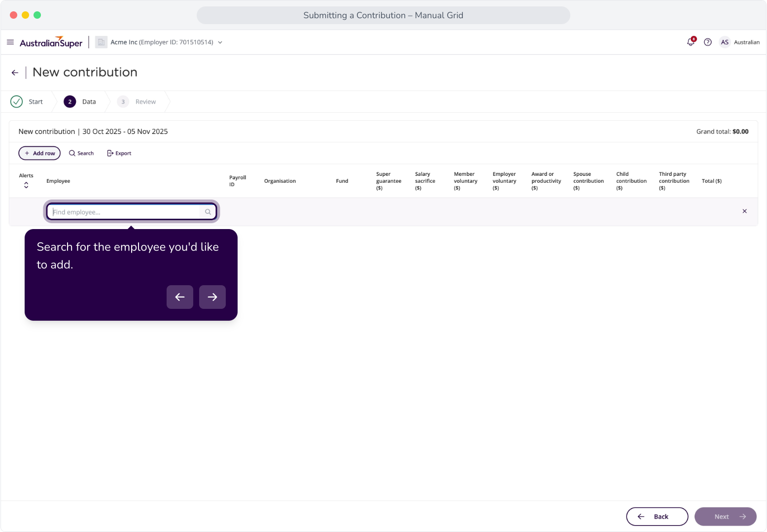The image size is (767, 532).
Task: Click the Salary sacrifice ($) header
Action: [425, 181]
